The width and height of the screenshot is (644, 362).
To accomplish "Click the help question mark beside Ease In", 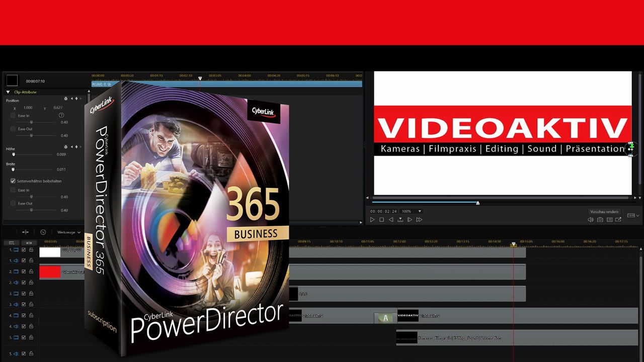I will point(61,116).
